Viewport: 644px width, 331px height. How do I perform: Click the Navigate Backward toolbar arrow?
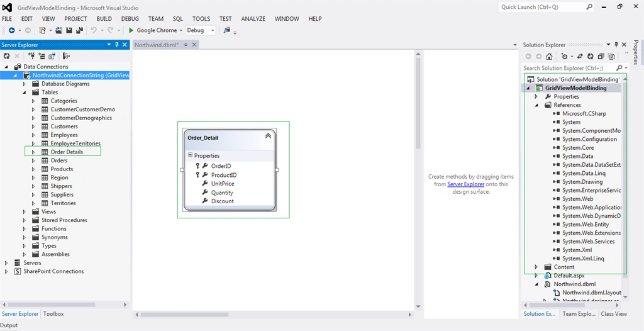point(12,30)
